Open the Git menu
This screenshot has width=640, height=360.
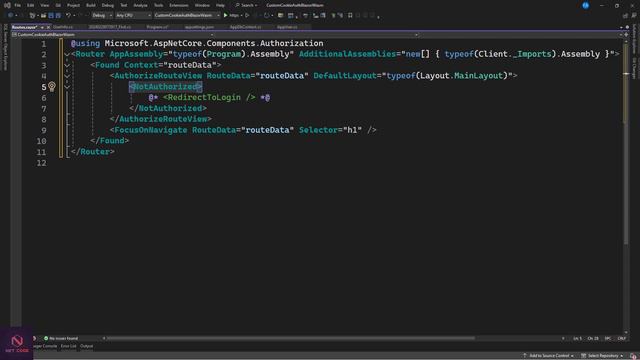coord(58,5)
